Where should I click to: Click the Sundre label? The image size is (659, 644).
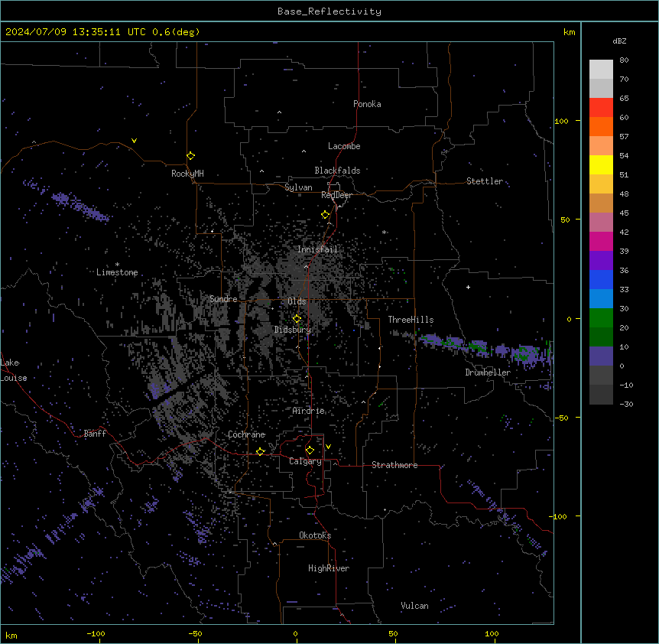tap(223, 299)
